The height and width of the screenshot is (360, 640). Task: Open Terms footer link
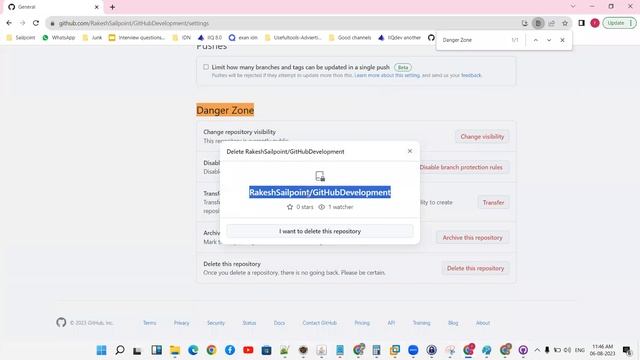(149, 323)
